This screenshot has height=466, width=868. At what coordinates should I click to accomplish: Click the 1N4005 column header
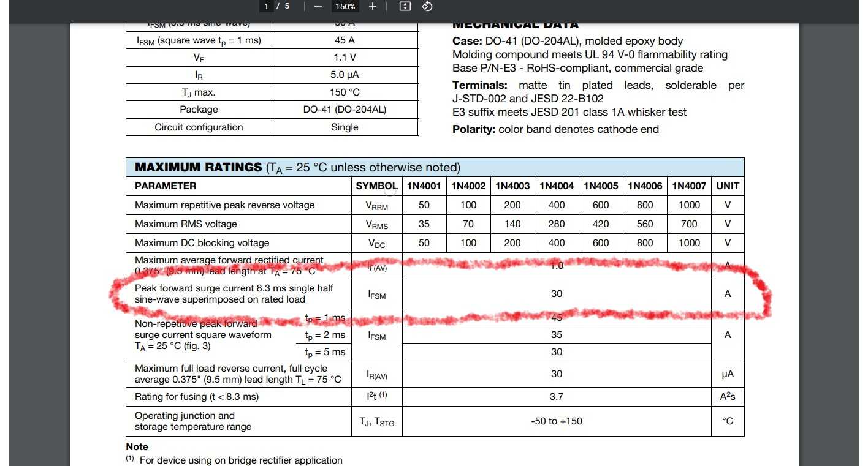[601, 186]
